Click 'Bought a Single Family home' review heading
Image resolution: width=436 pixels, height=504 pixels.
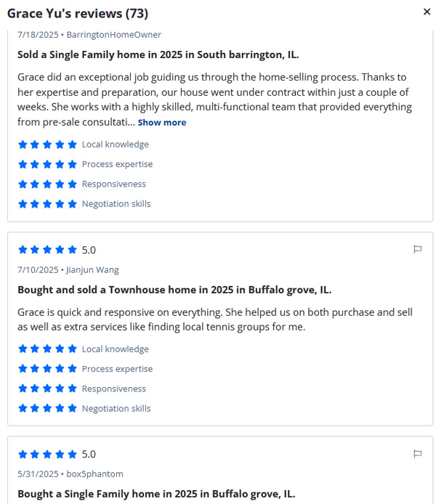[x=156, y=494]
